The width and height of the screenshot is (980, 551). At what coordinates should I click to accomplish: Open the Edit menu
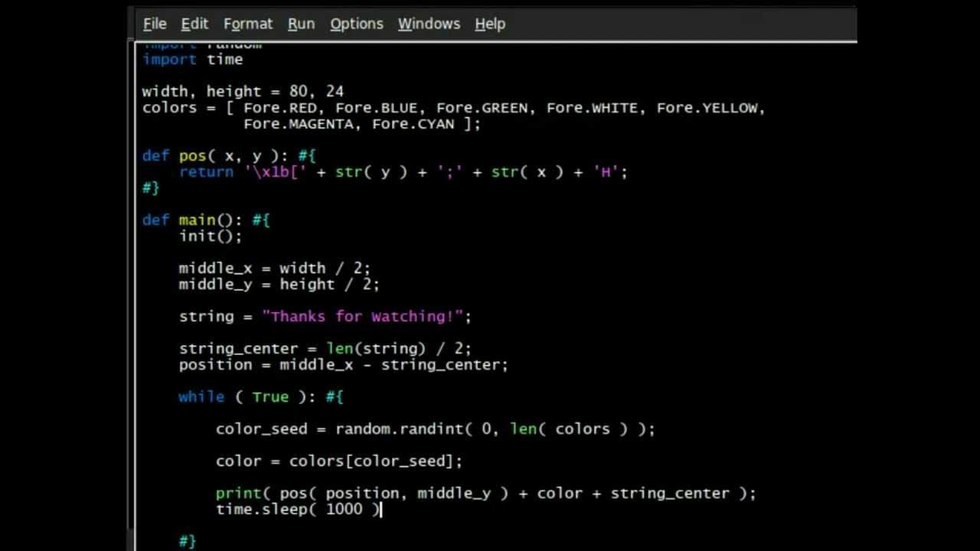[x=194, y=24]
